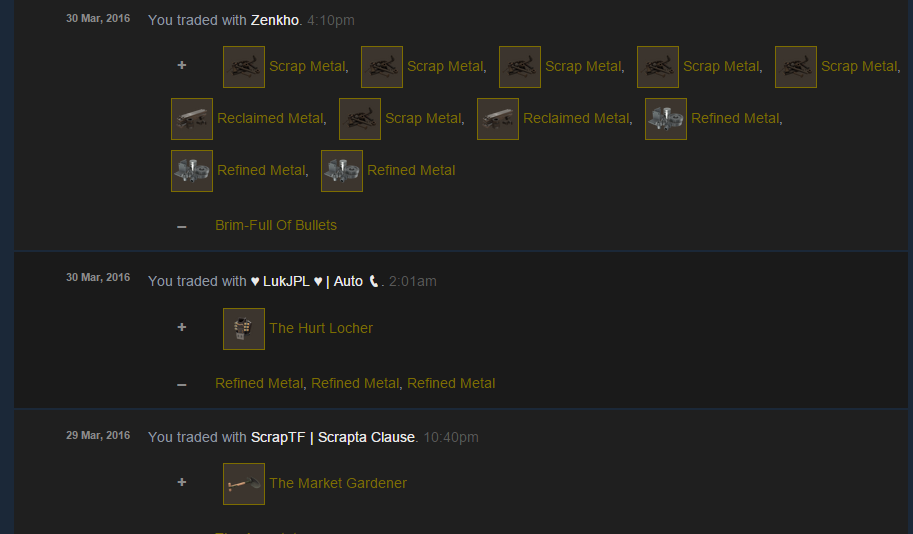
Task: Click first Reclaimed Metal text label
Action: pyautogui.click(x=270, y=118)
